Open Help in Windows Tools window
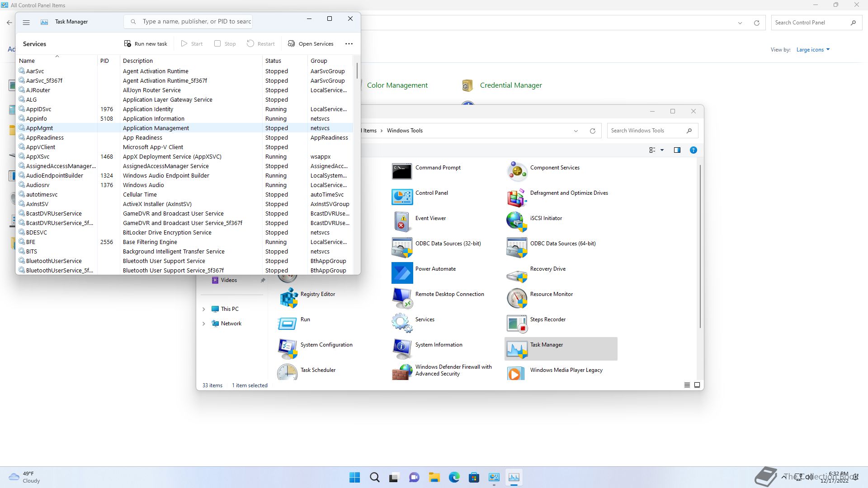Image resolution: width=868 pixels, height=488 pixels. tap(693, 150)
